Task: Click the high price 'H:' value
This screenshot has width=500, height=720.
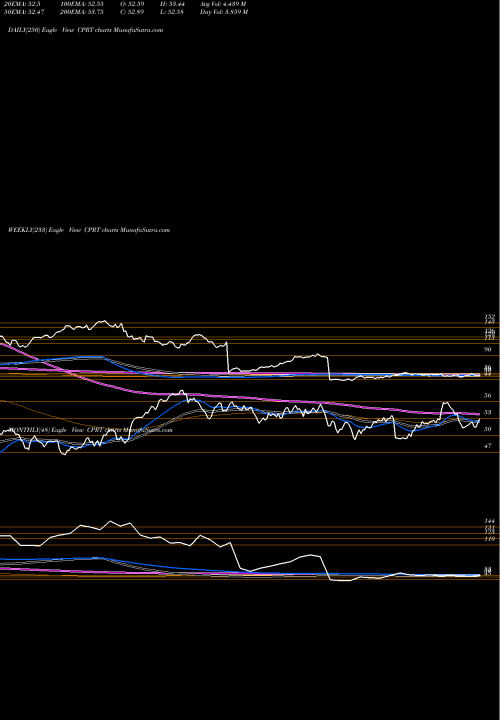Action: [172, 4]
